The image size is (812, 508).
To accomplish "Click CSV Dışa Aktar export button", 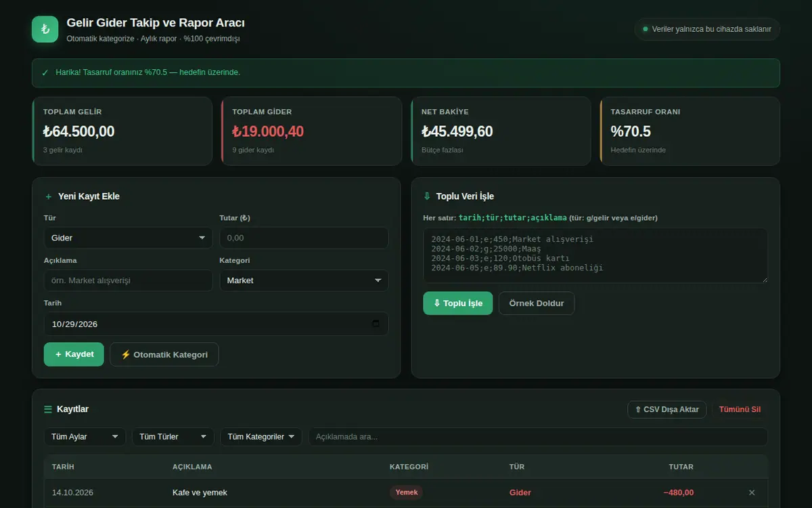I will click(667, 409).
